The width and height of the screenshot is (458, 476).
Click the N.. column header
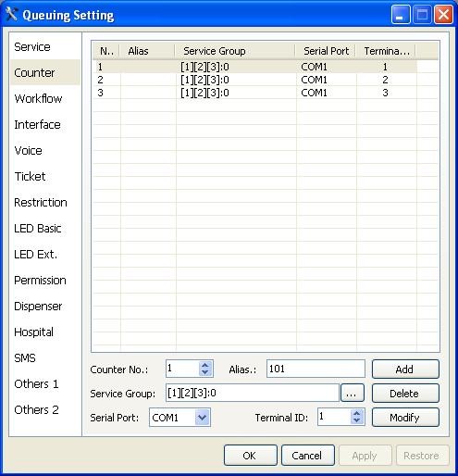[106, 51]
